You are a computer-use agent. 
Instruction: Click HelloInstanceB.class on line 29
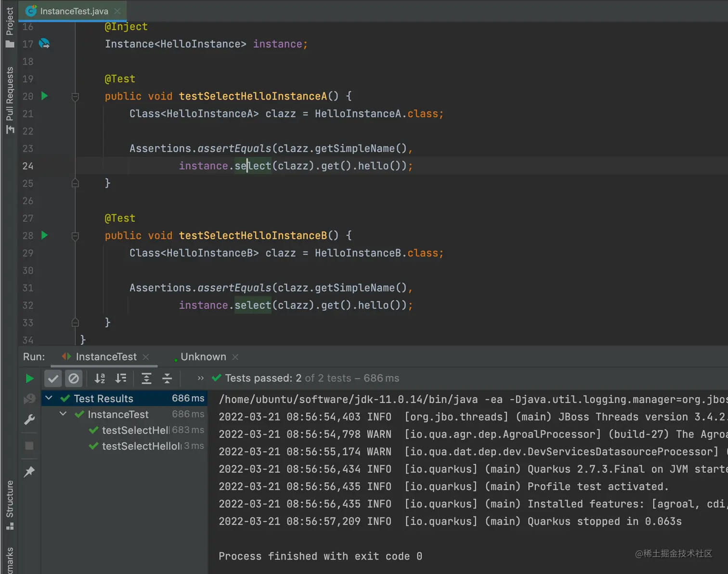(376, 253)
